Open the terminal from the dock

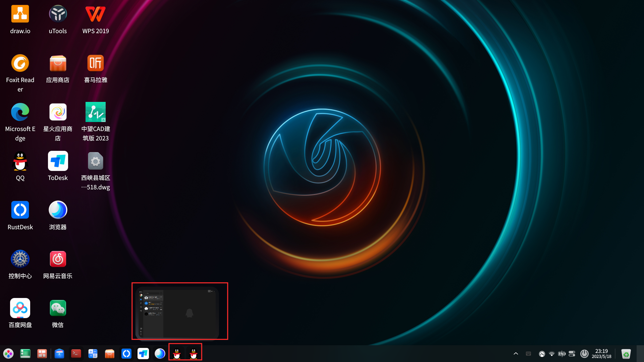76,353
